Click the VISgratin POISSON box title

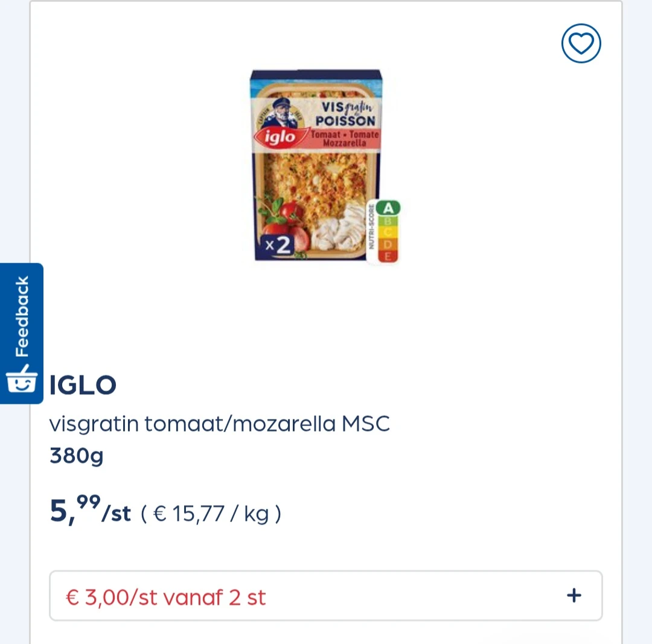tap(345, 113)
